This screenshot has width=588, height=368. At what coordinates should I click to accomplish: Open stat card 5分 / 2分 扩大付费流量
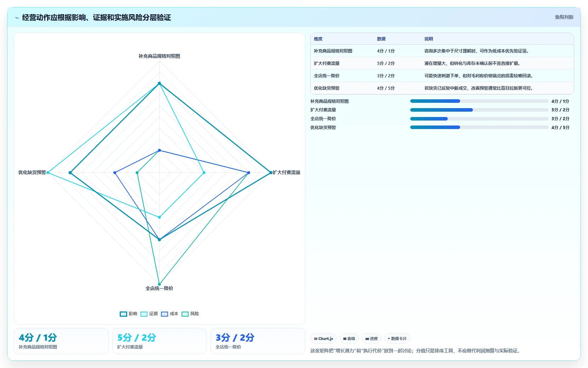point(159,341)
